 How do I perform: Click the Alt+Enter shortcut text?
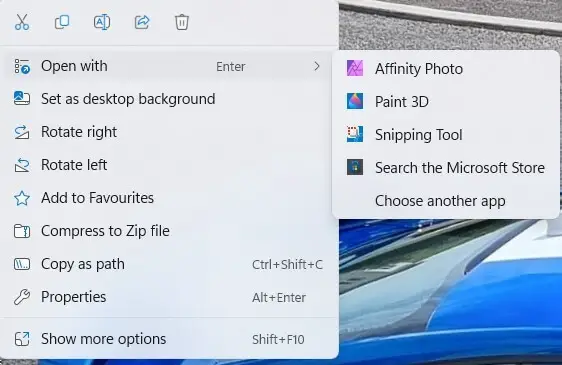[x=279, y=298]
